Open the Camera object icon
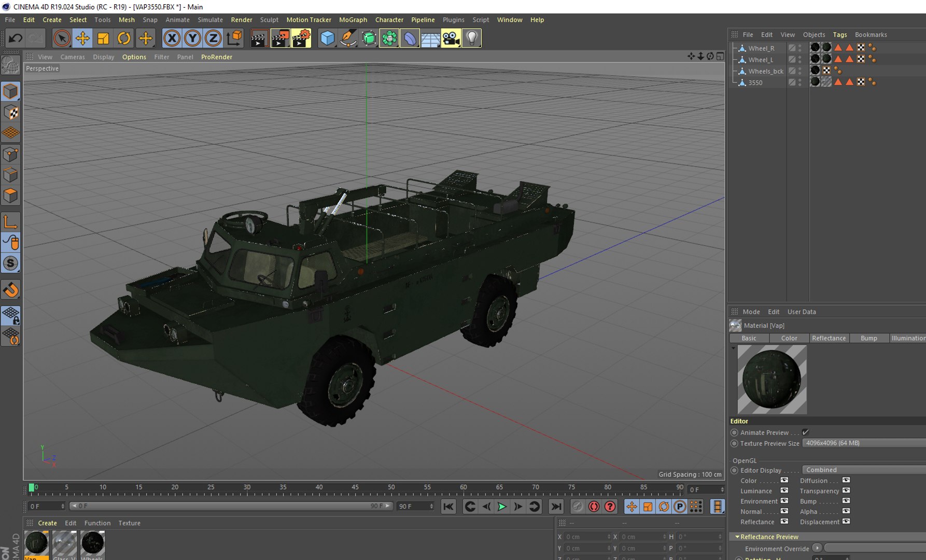 451,38
